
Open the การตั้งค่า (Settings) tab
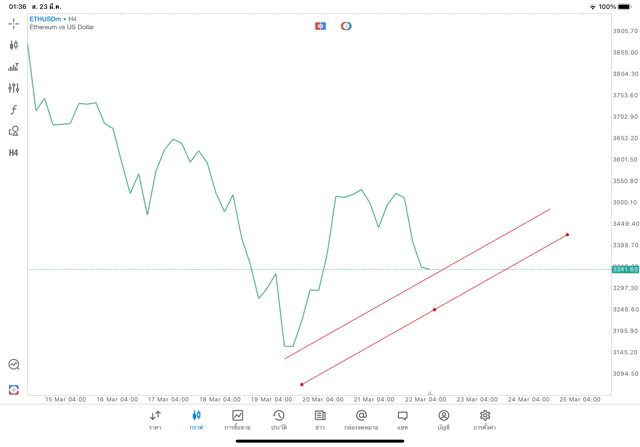coord(485,419)
